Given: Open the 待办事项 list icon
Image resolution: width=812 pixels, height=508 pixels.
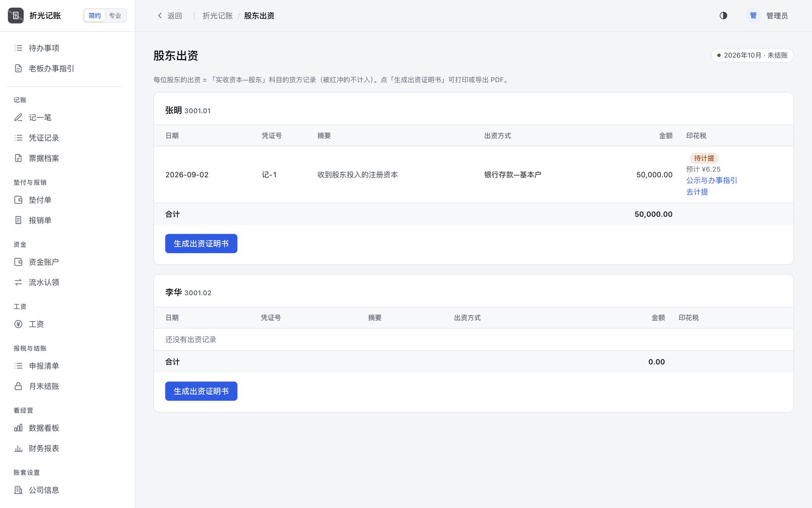Looking at the screenshot, I should click(x=19, y=48).
